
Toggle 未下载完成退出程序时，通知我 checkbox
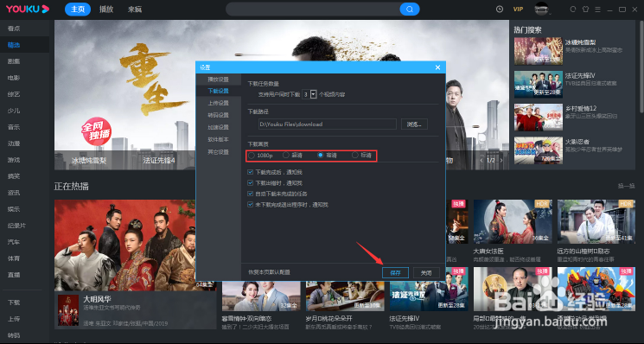coord(250,205)
